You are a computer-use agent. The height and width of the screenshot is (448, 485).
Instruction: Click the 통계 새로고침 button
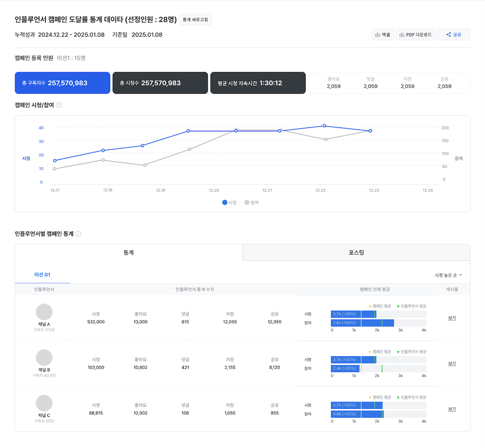[x=195, y=20]
